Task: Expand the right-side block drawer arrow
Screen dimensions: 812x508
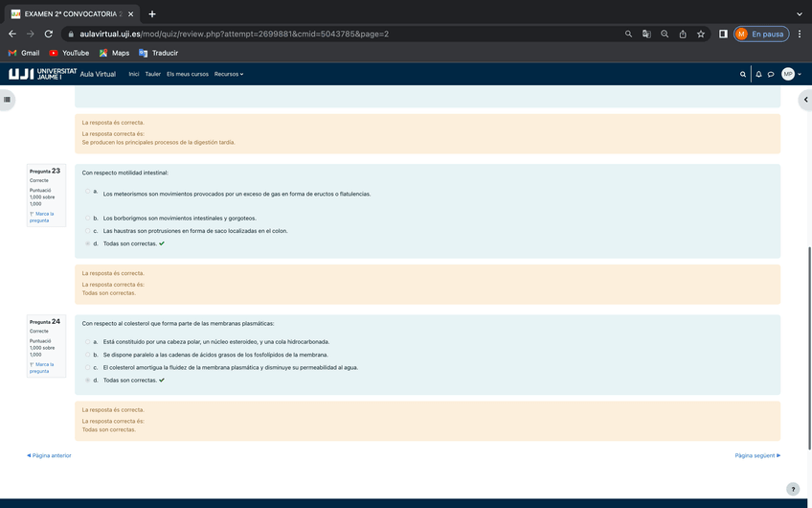Action: point(805,99)
